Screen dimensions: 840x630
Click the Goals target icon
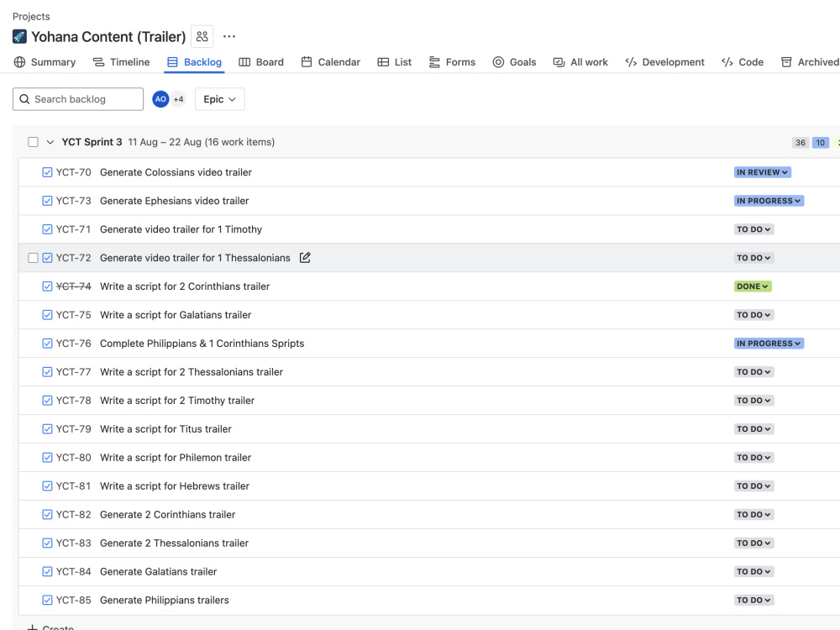(x=498, y=62)
